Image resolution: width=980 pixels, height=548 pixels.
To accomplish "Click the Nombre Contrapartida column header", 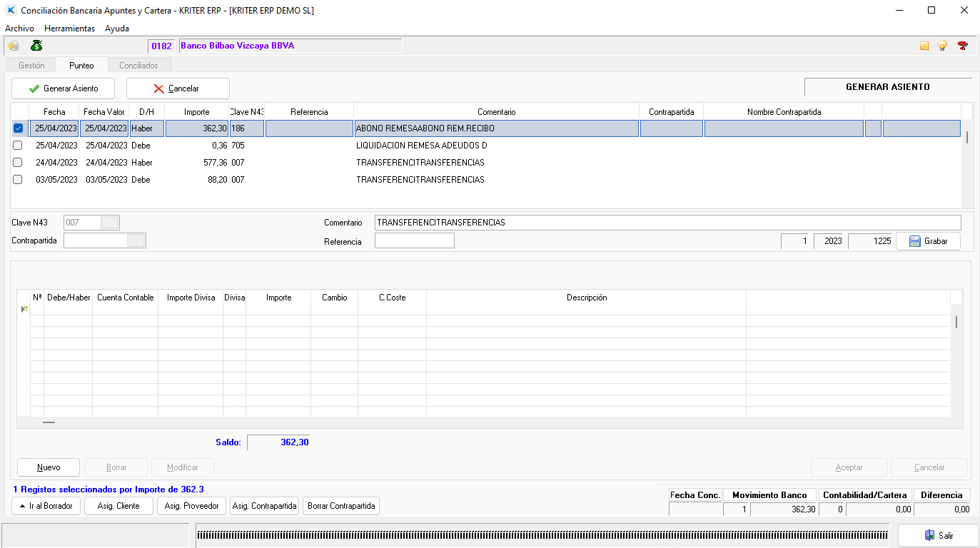I will coord(784,112).
